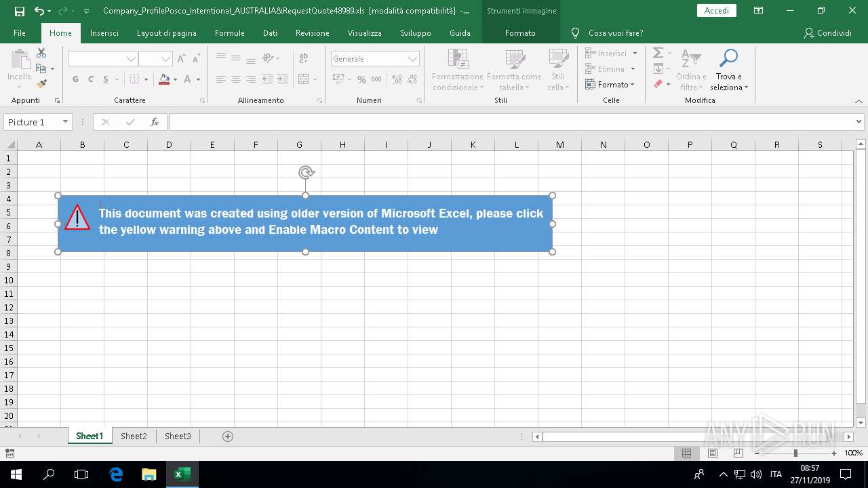Screen dimensions: 868x488
Task: Open the Generale number format dropdown
Action: 412,59
